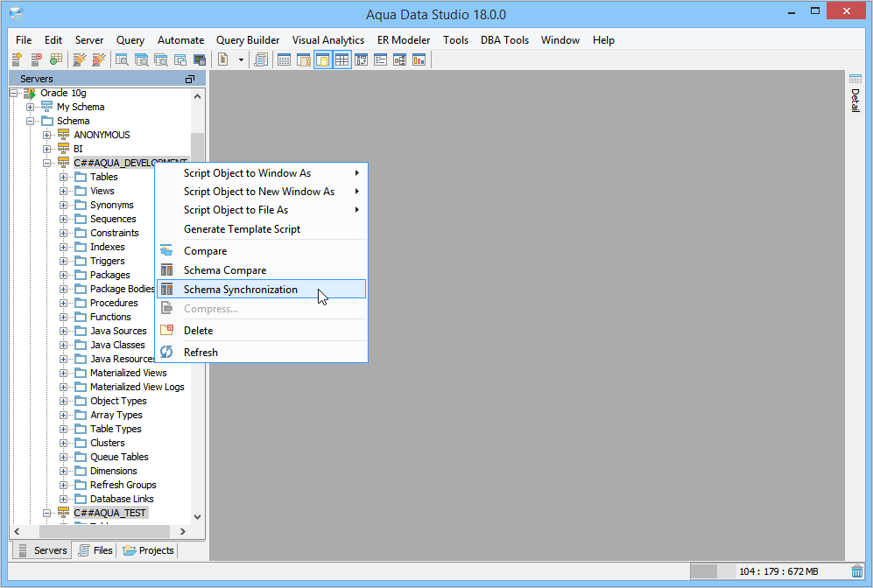Click the trash can icon in status bar

(x=857, y=570)
